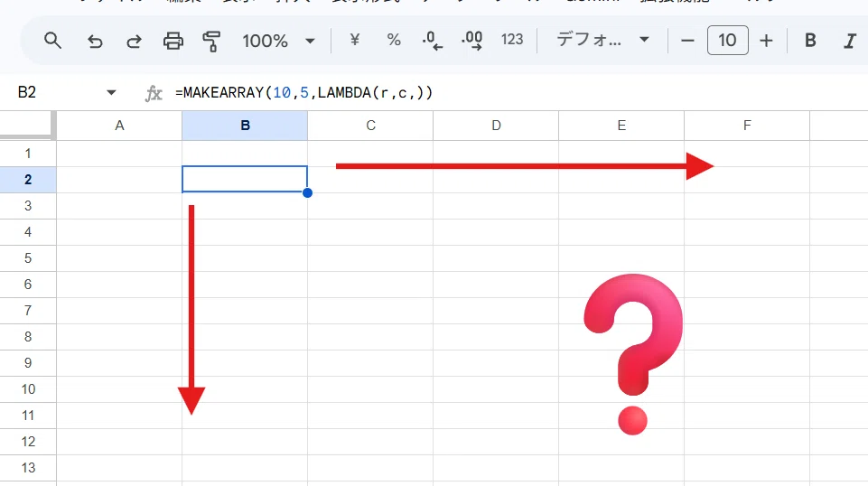Open the search menus magnifier tool
This screenshot has width=868, height=486.
pyautogui.click(x=52, y=41)
